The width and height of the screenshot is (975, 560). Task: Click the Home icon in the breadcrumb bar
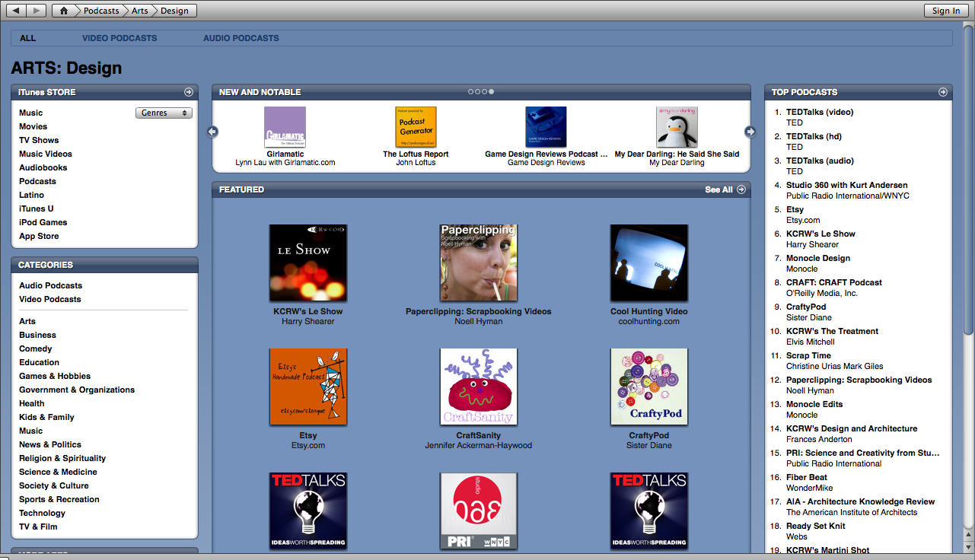tap(64, 11)
